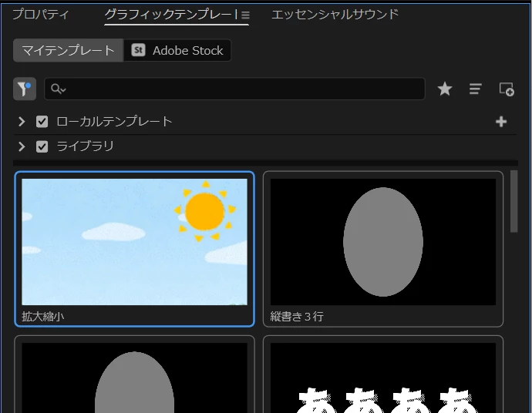Select the ああああ text template thumbnail
The height and width of the screenshot is (413, 532).
[x=383, y=378]
